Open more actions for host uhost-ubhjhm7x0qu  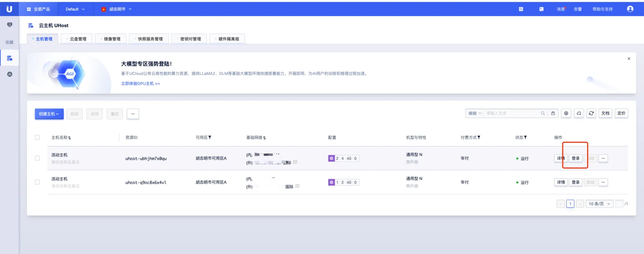[x=603, y=158]
